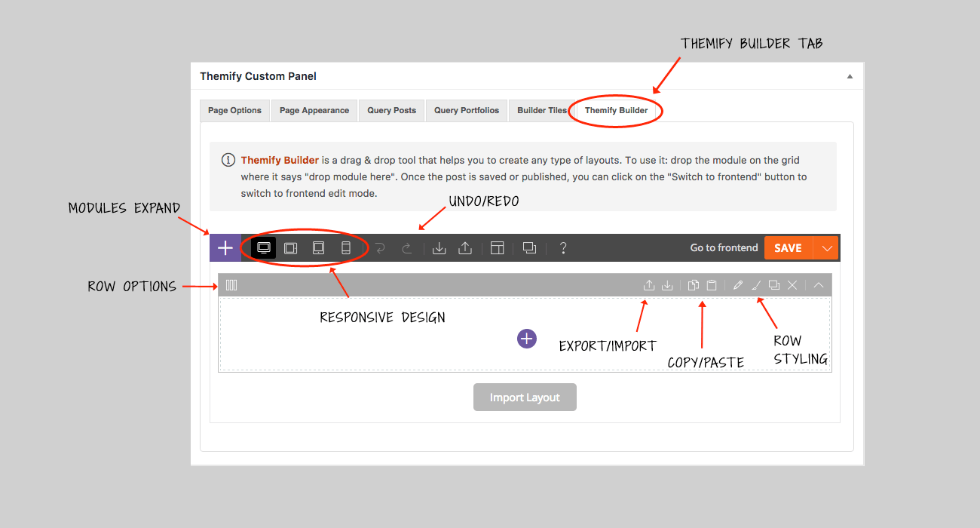The image size is (980, 528).
Task: Paste into the row with the clipboard icon
Action: coord(711,284)
